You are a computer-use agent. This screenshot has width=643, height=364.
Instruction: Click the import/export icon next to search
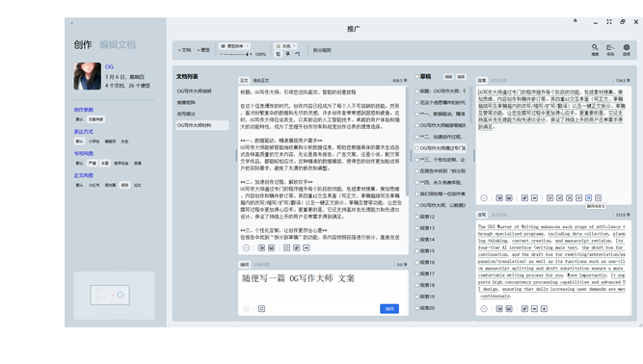pyautogui.click(x=610, y=49)
